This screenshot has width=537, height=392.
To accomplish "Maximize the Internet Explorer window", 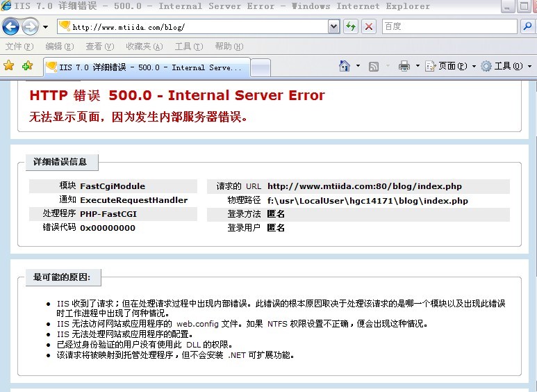I will (x=524, y=6).
